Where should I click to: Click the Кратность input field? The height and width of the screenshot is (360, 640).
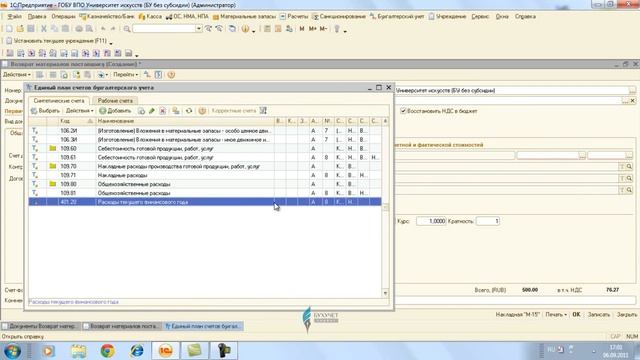click(488, 221)
